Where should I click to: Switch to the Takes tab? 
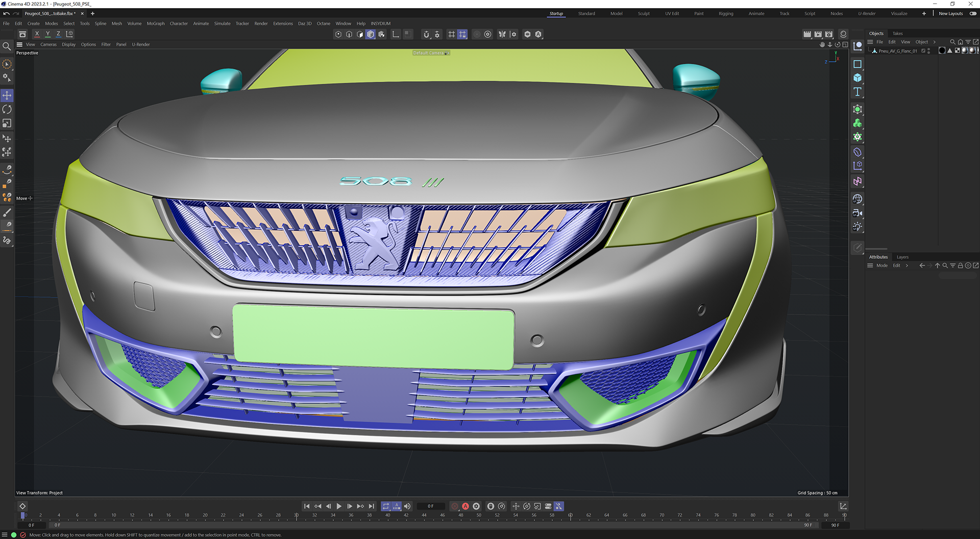tap(897, 34)
